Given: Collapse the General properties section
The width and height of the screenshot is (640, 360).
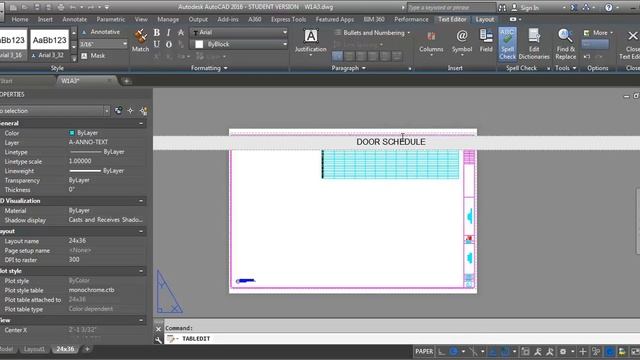Looking at the screenshot, I should click(141, 123).
